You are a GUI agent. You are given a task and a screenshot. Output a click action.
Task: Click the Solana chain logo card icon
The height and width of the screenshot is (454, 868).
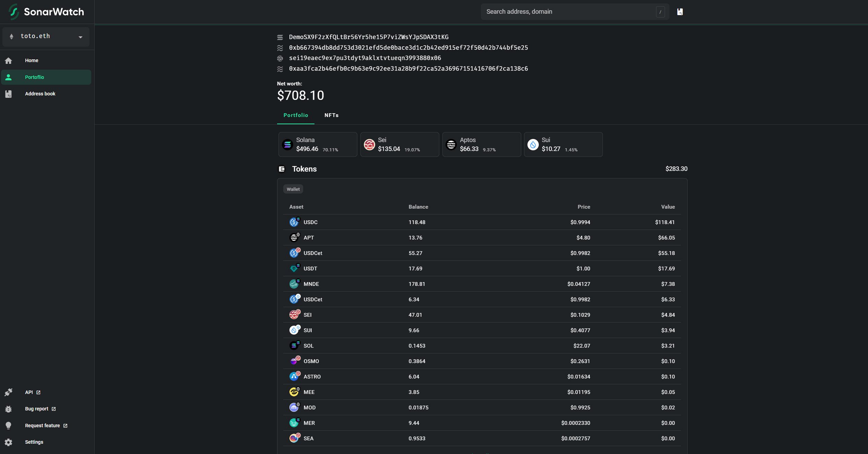(287, 144)
